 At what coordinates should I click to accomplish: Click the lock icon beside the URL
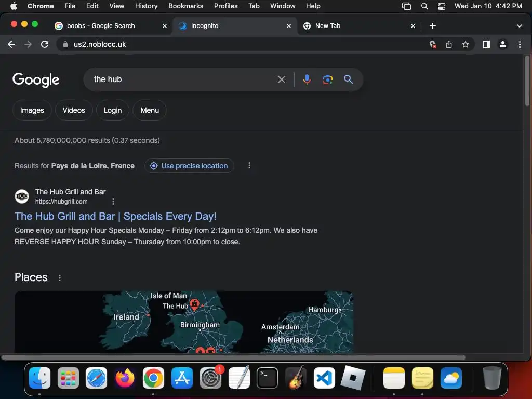point(65,44)
